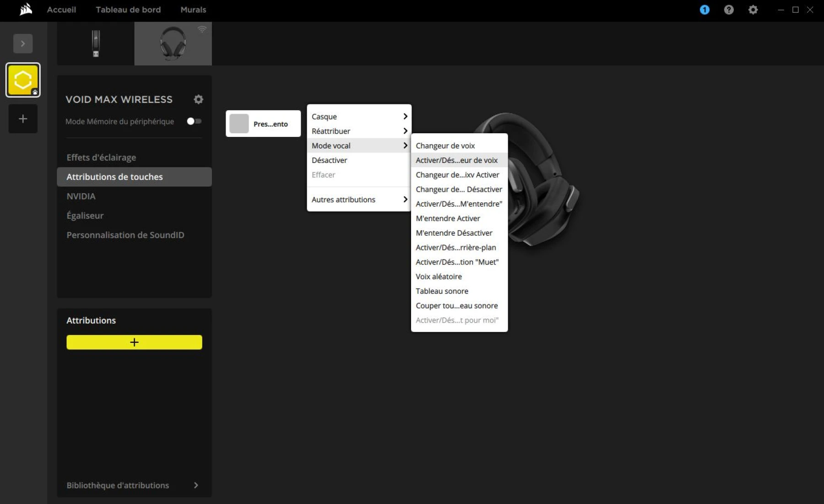Expand the left sidebar arrow

[23, 43]
